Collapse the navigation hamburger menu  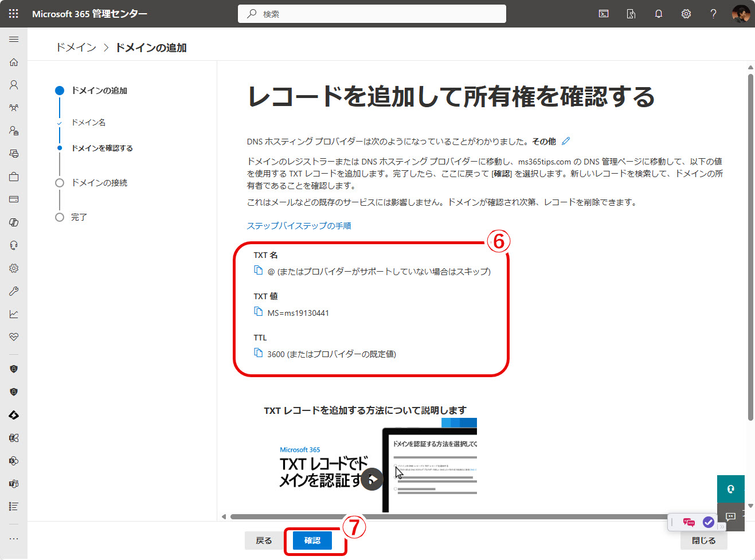(x=14, y=39)
